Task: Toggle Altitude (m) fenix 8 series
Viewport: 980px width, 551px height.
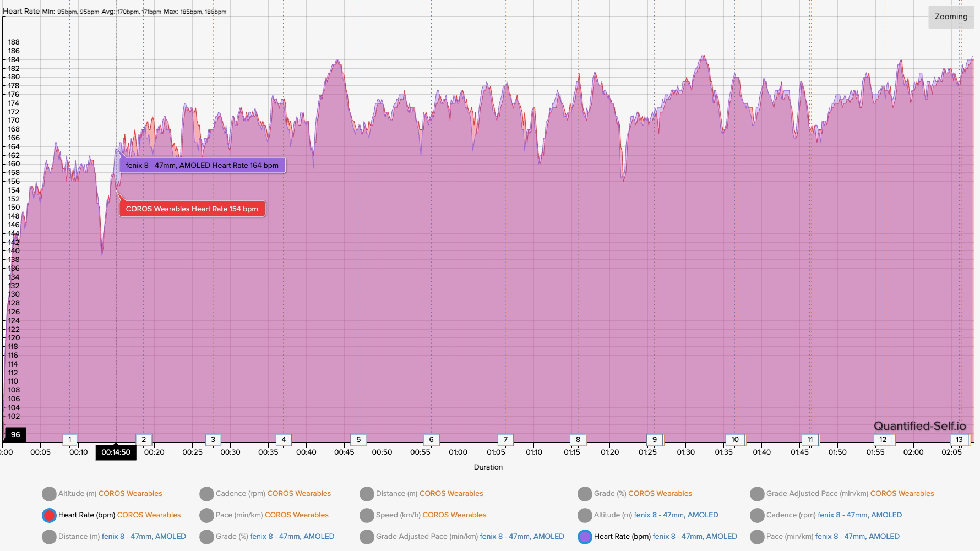Action: pyautogui.click(x=648, y=515)
